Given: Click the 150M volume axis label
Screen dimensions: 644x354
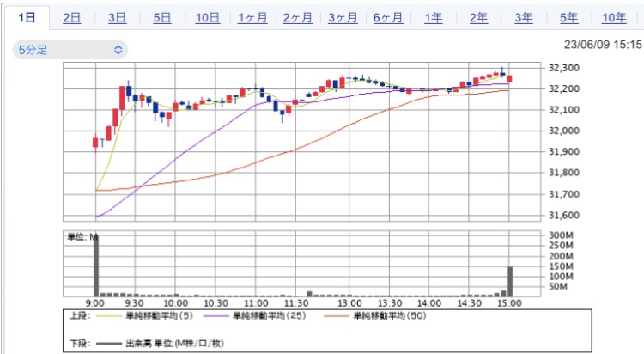Looking at the screenshot, I should click(x=561, y=266).
